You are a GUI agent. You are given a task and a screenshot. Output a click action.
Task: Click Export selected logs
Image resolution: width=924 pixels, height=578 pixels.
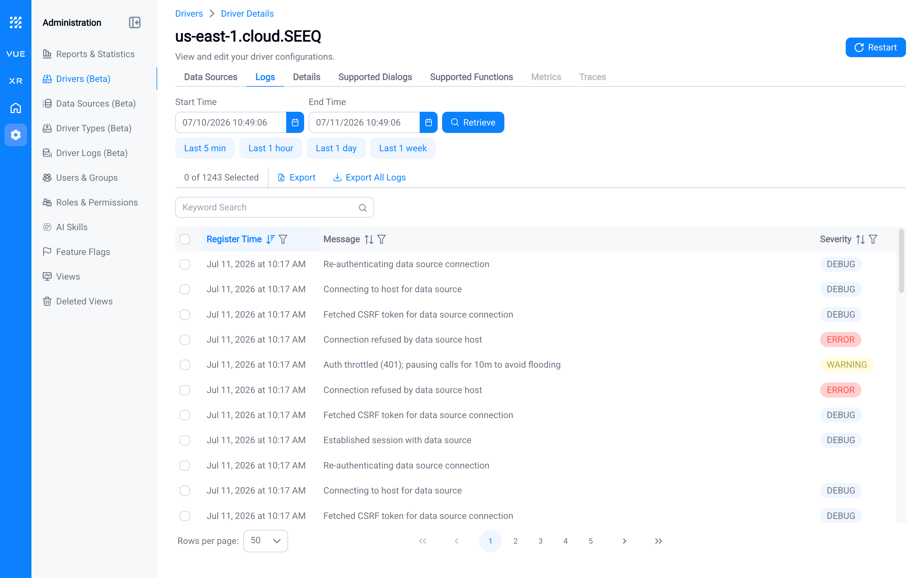click(296, 177)
